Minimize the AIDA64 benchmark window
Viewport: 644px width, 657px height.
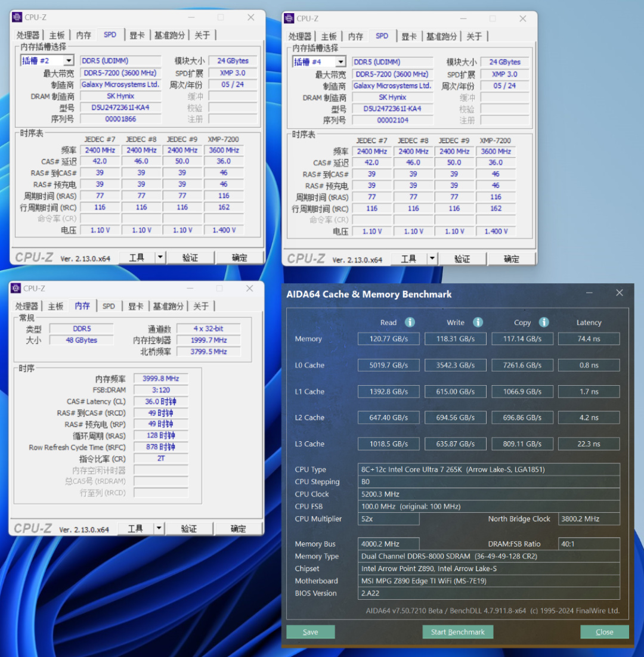(589, 293)
